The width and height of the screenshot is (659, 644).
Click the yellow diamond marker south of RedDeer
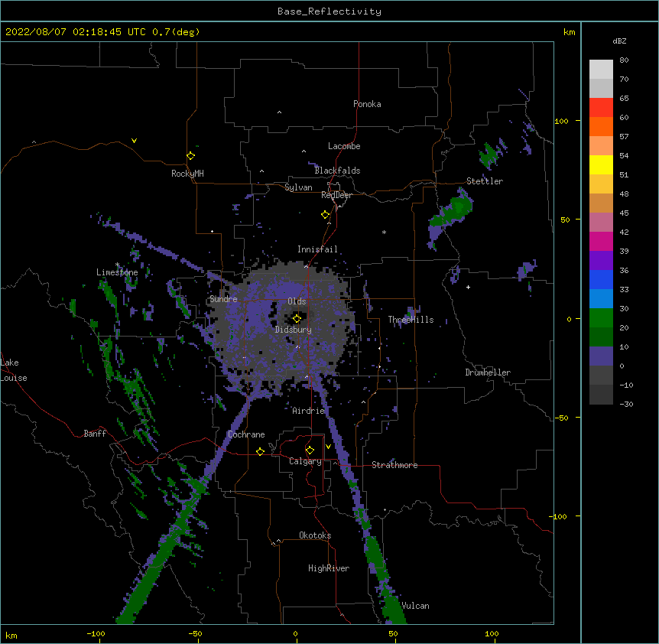(x=326, y=215)
